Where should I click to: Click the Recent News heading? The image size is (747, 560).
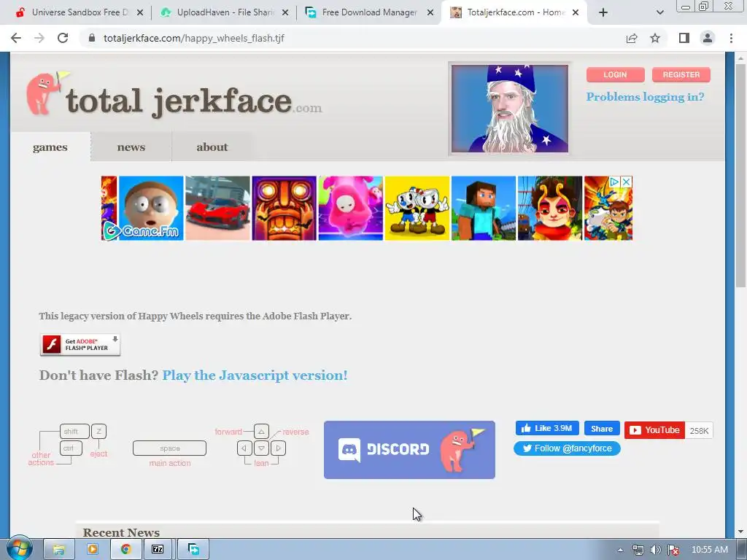point(121,532)
